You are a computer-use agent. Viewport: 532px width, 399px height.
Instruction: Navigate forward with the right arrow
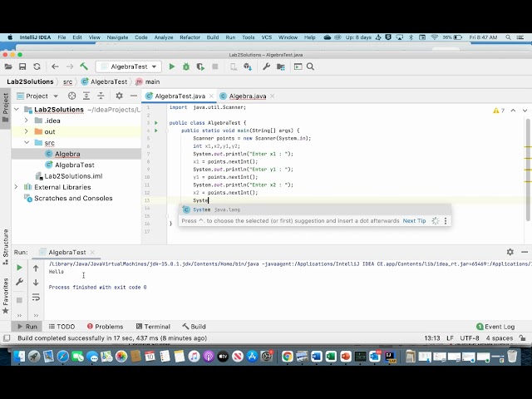(x=70, y=66)
